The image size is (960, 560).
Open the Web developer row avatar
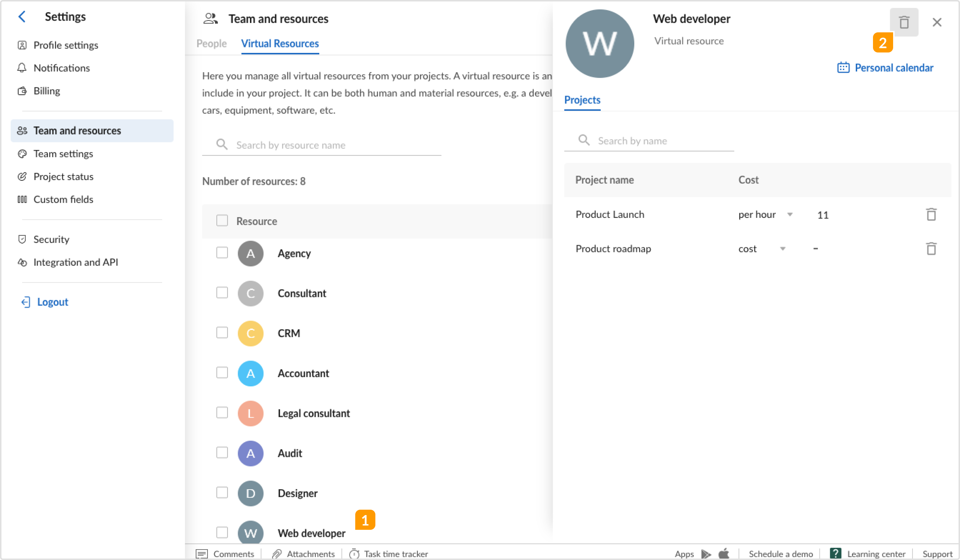250,533
